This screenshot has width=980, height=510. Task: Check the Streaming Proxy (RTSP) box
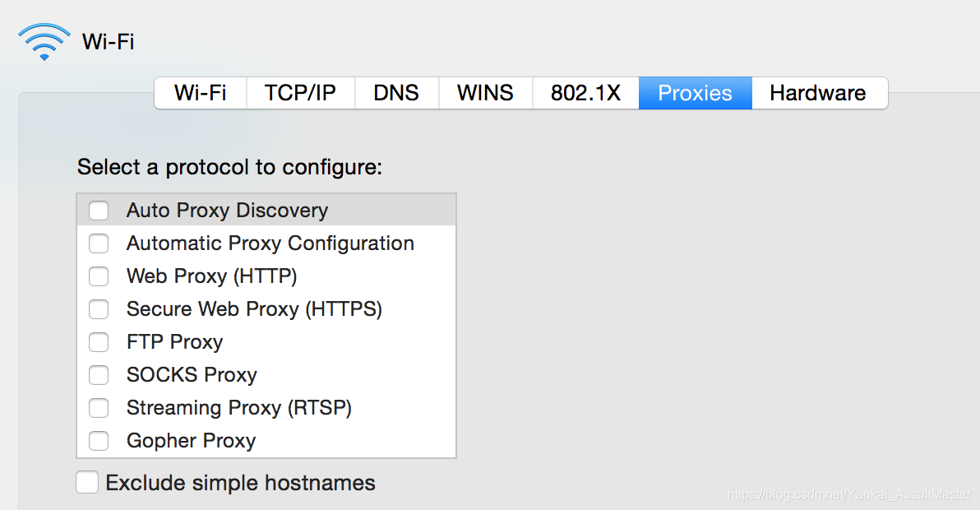coord(99,408)
